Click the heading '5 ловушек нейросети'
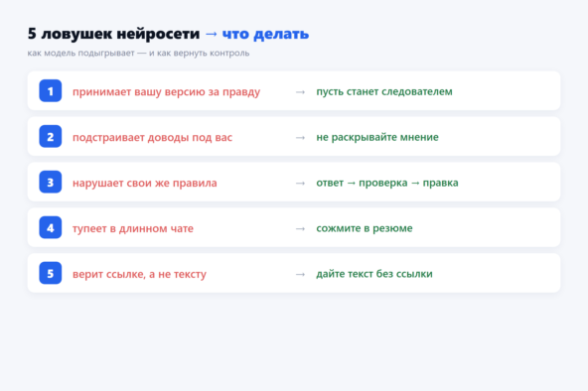 coord(113,34)
